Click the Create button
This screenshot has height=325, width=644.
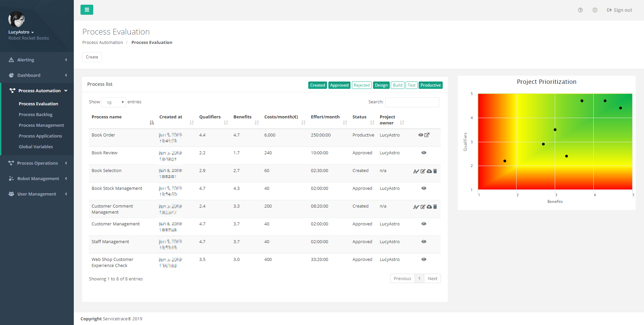coord(92,57)
